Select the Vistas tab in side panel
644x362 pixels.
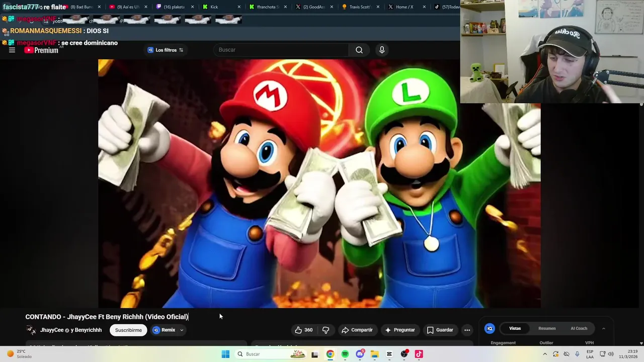tap(515, 328)
